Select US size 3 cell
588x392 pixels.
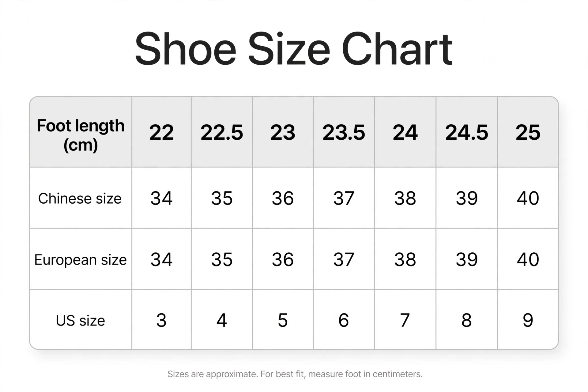click(161, 320)
